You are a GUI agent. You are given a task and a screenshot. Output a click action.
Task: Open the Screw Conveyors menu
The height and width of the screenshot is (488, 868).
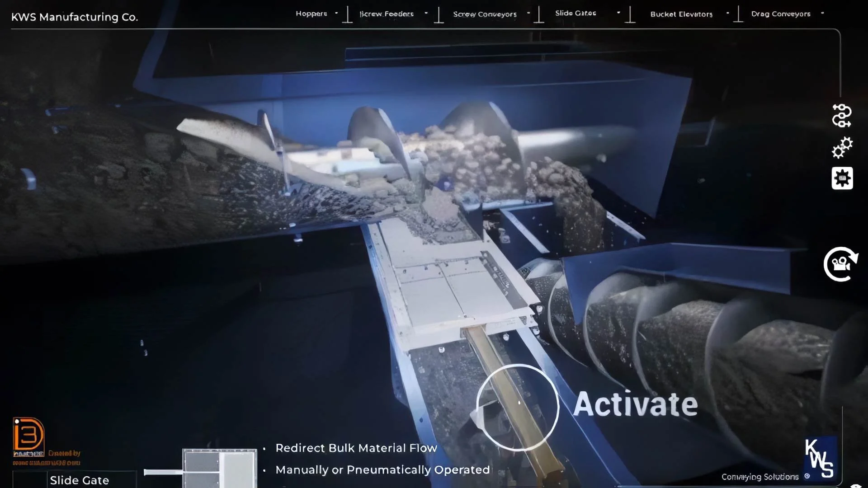coord(485,14)
